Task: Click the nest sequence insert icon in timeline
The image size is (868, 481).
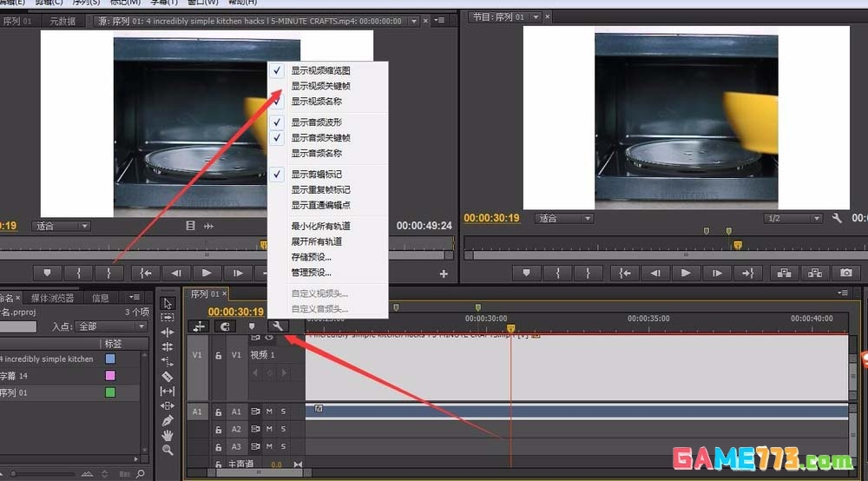Action: [199, 326]
